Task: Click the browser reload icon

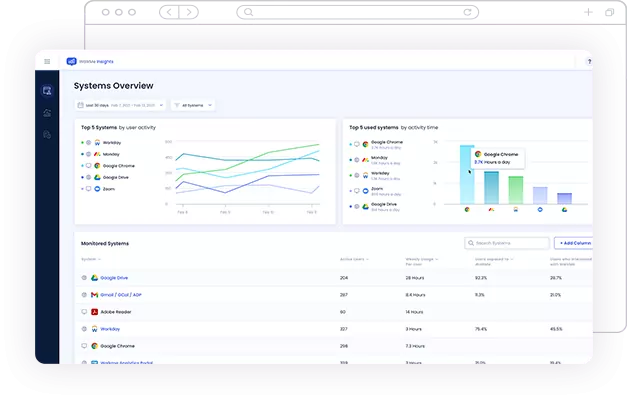Action: click(467, 12)
